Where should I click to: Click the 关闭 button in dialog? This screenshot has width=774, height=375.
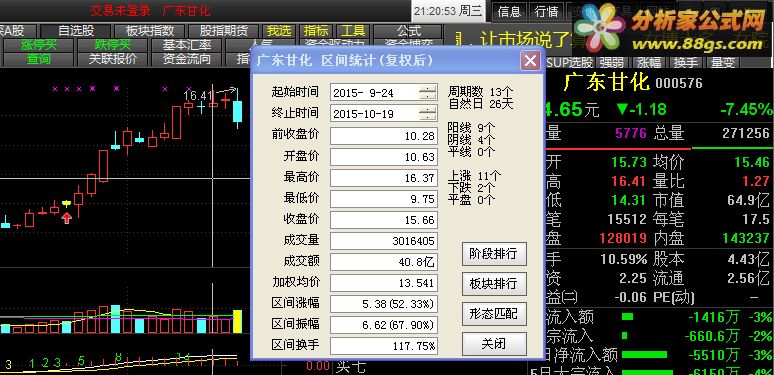pos(494,344)
